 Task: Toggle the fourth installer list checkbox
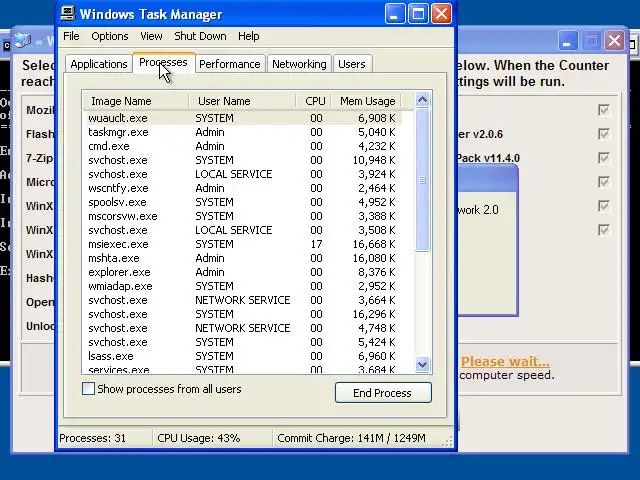(604, 182)
